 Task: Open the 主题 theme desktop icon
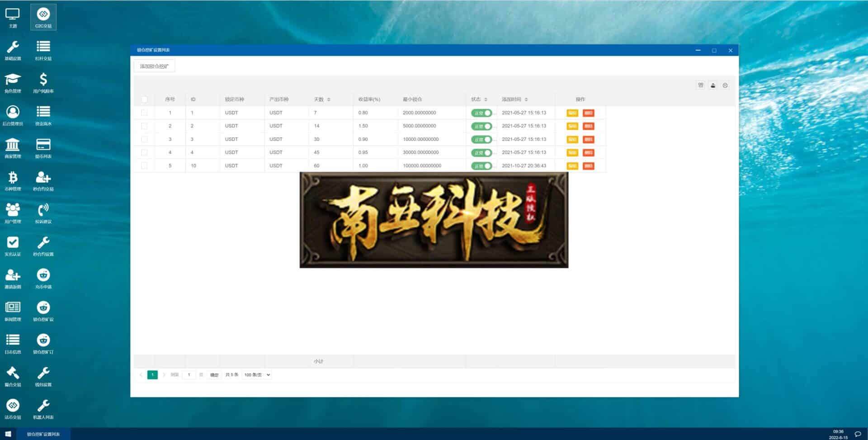tap(13, 17)
